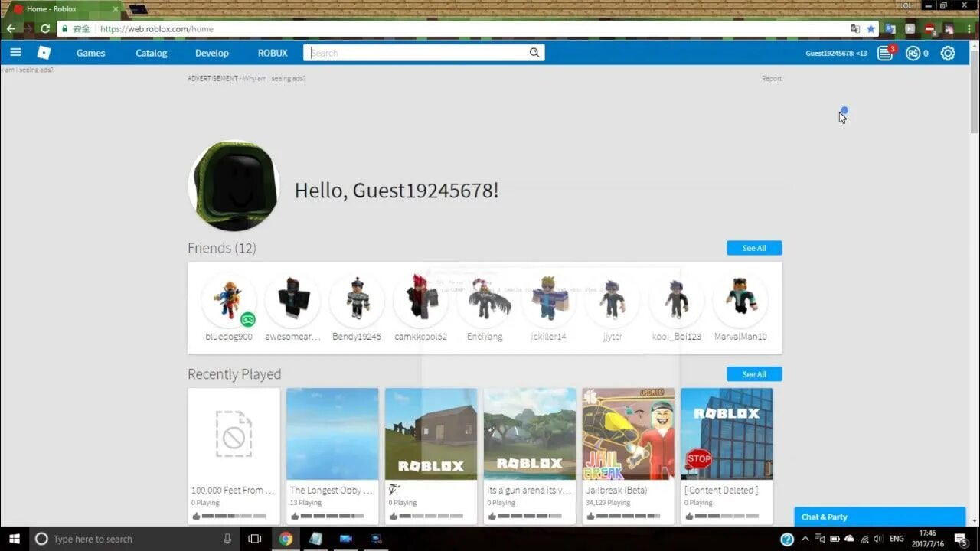Image resolution: width=980 pixels, height=551 pixels.
Task: Open friend EnciYang avatar
Action: click(485, 301)
